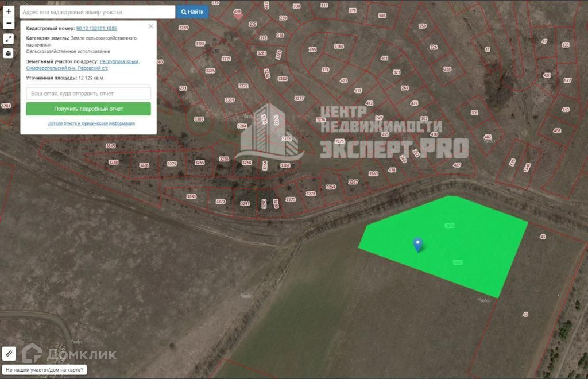Select parcel labeled 259
This screenshot has height=379, width=588.
click(423, 26)
